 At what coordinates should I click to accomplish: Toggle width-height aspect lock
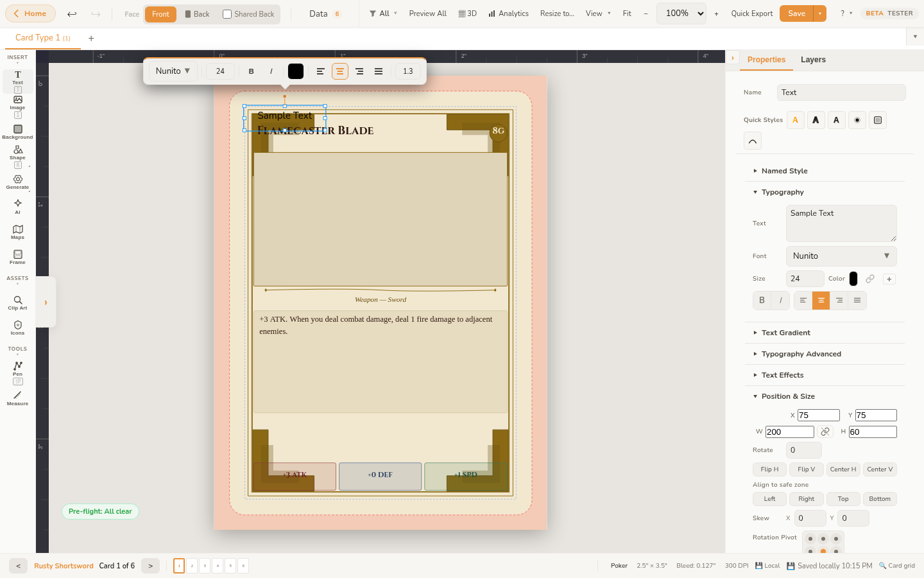825,432
